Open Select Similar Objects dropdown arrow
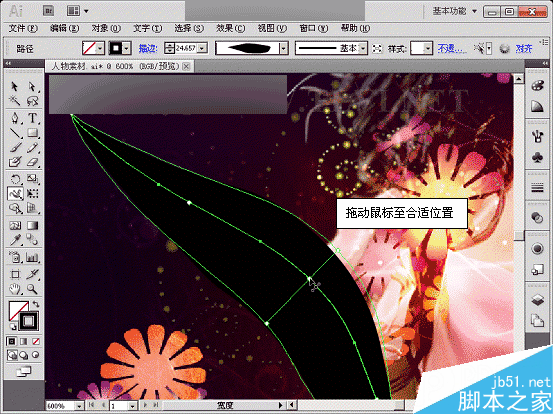This screenshot has width=553, height=414. pyautogui.click(x=489, y=48)
